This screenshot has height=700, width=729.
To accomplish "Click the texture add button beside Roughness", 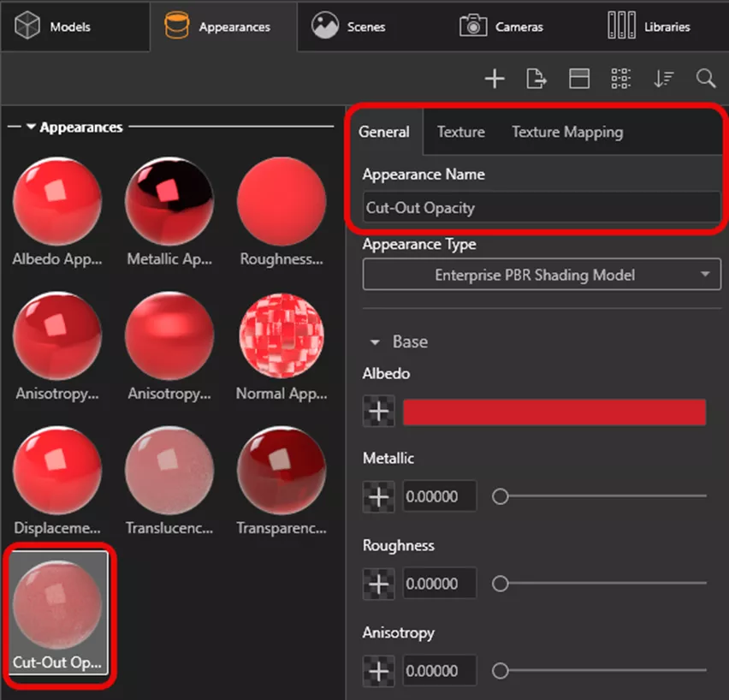I will click(x=378, y=584).
